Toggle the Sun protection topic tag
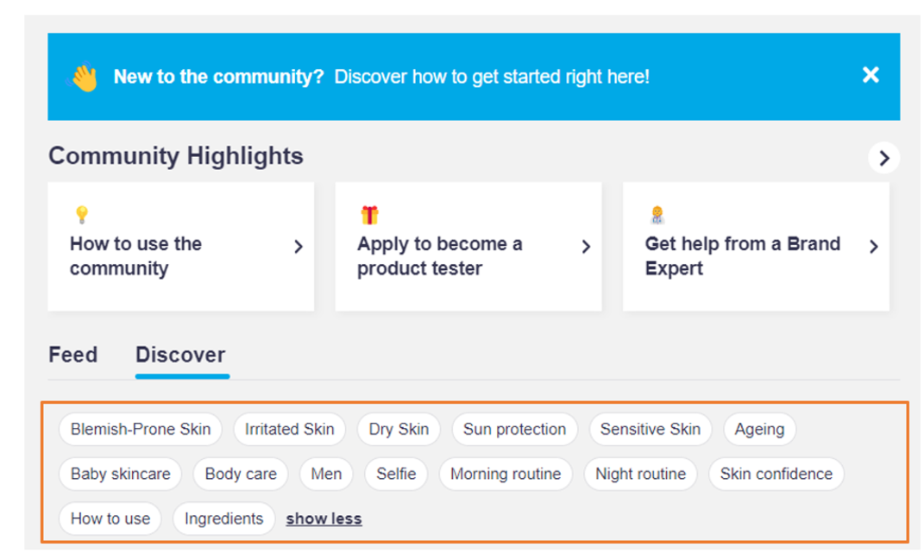 pyautogui.click(x=514, y=429)
